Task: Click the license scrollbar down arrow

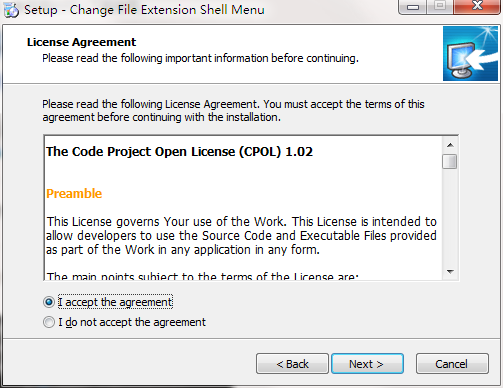Action: (450, 272)
